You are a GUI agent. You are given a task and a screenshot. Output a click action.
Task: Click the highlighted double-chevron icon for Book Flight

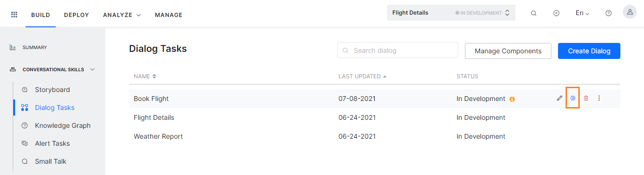click(x=573, y=99)
